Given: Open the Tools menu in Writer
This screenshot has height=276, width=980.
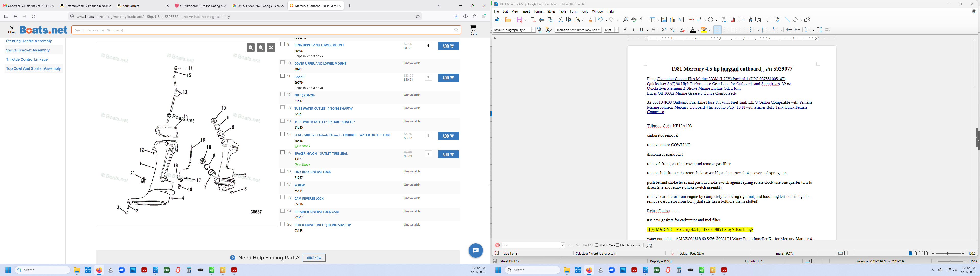Looking at the screenshot, I should (x=584, y=11).
